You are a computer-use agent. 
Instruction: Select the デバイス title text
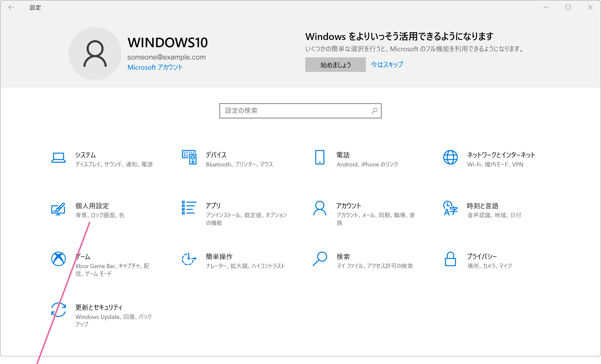click(216, 155)
